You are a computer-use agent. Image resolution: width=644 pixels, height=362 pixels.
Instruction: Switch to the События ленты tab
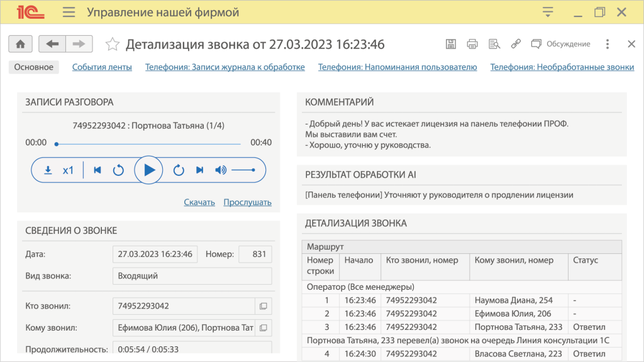click(102, 67)
